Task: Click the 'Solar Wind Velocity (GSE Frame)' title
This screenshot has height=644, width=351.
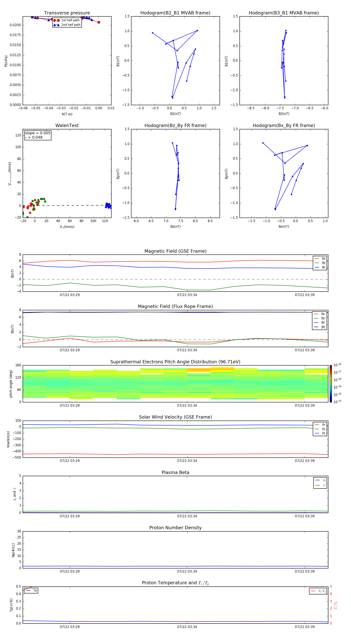Action: tap(175, 417)
